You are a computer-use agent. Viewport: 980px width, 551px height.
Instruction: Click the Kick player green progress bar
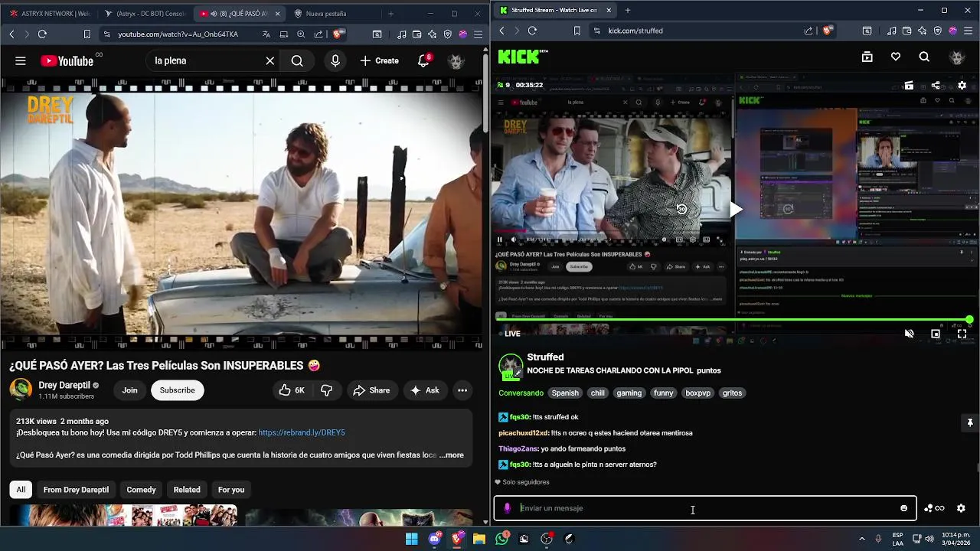pos(733,320)
